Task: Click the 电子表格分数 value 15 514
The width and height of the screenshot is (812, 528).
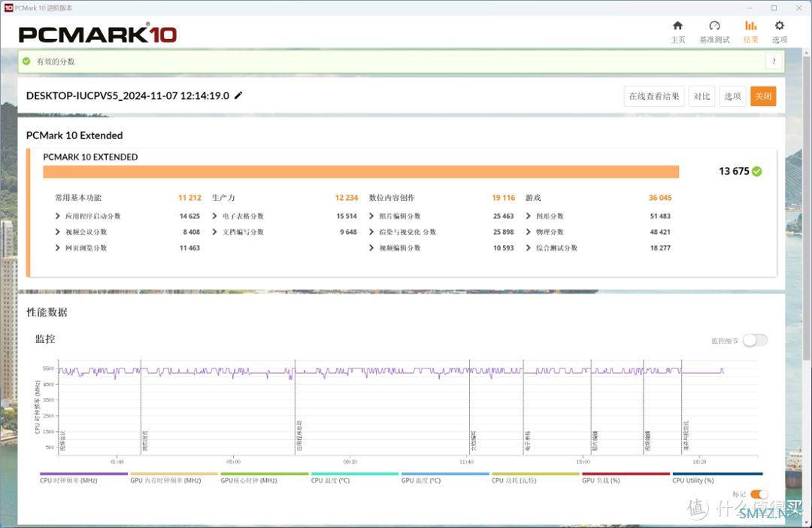Action: click(x=347, y=216)
